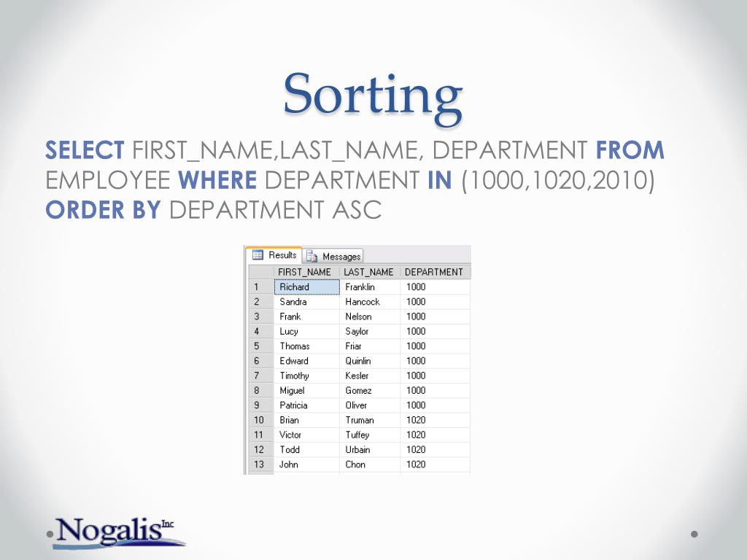Select the Thomas cell
This screenshot has width=747, height=560.
(307, 346)
